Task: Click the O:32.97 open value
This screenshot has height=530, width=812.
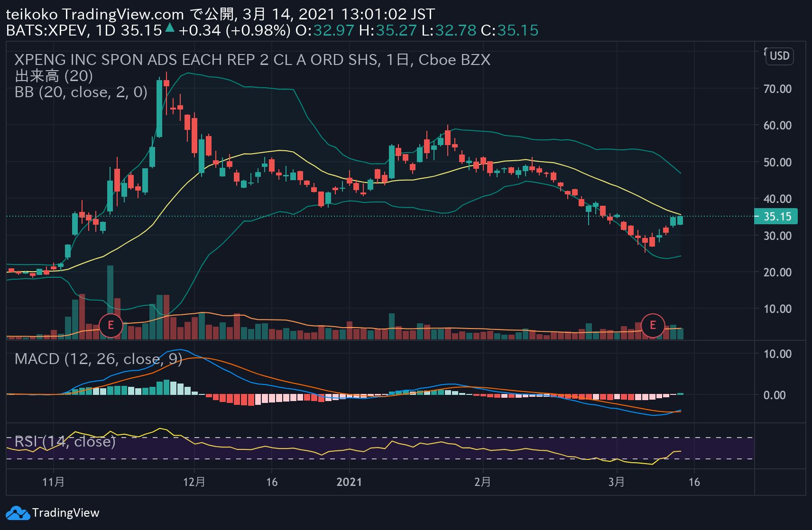Action: click(x=325, y=30)
